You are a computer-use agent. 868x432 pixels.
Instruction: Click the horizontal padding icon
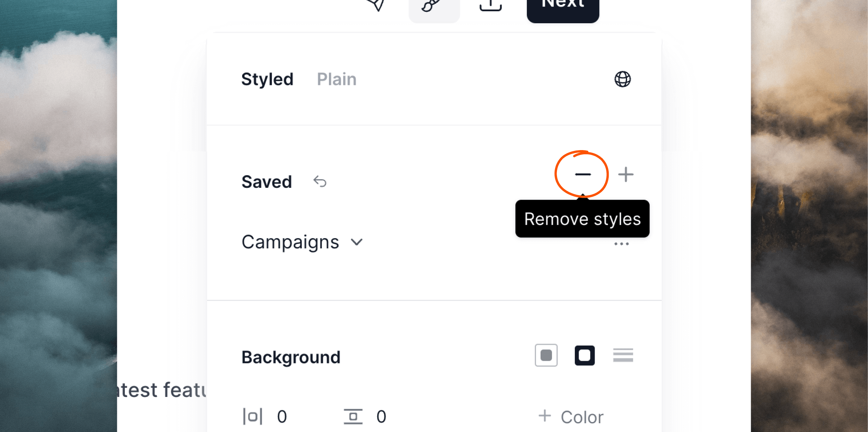point(252,416)
